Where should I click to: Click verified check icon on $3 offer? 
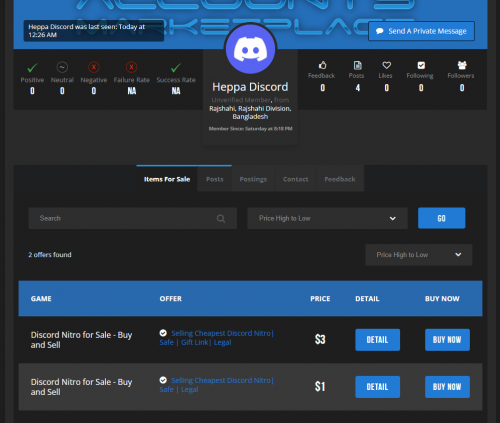[x=163, y=333]
